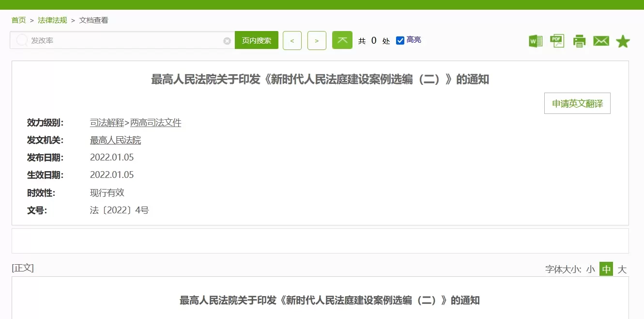Open 首页 breadcrumb link
This screenshot has height=319, width=644.
click(18, 20)
